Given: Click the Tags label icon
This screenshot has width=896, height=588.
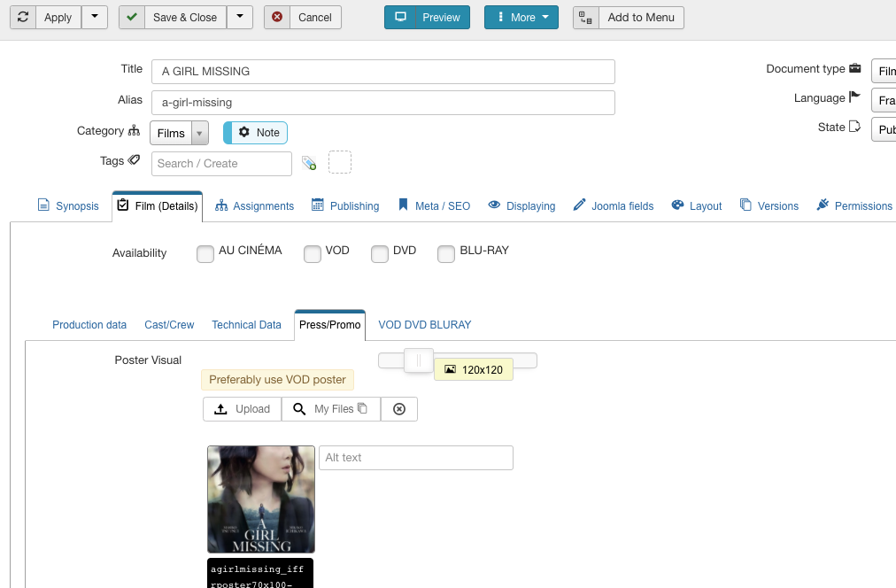Looking at the screenshot, I should tap(134, 160).
